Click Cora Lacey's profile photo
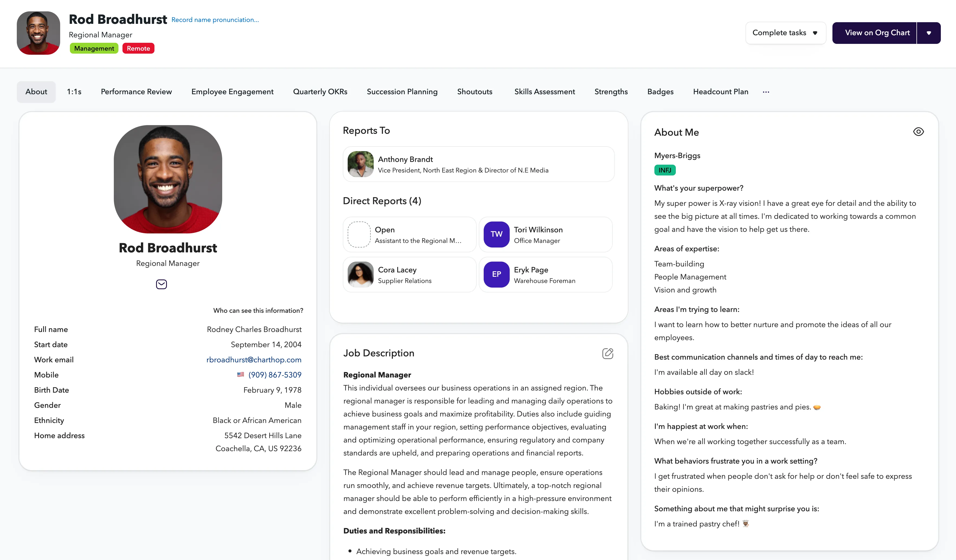956x560 pixels. point(360,274)
